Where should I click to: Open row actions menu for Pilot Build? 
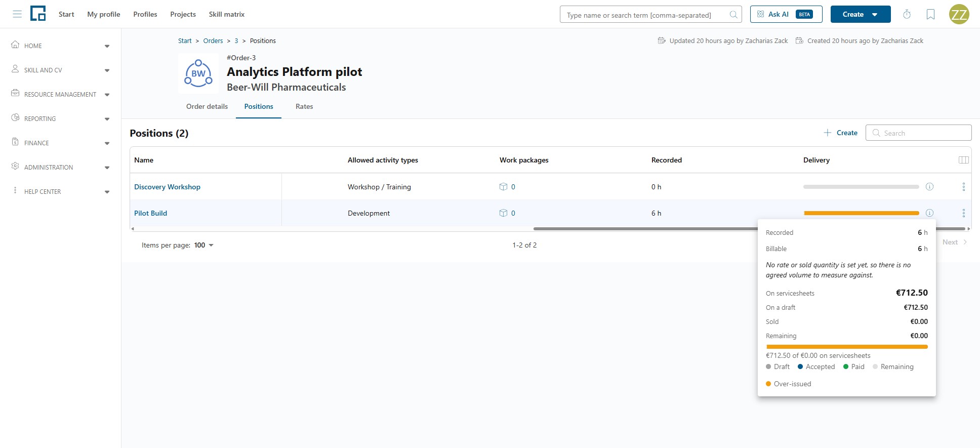[963, 213]
